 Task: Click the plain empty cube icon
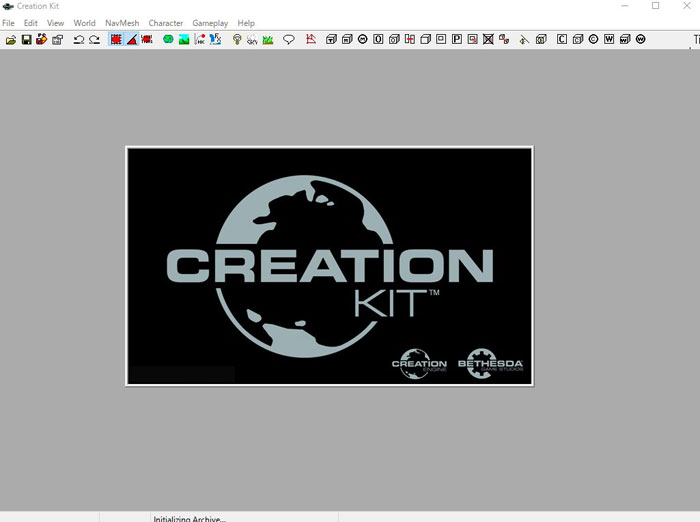425,40
